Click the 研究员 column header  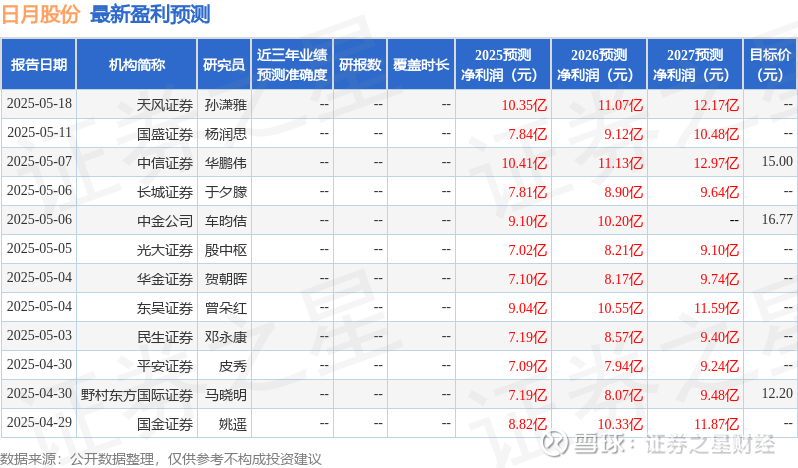224,65
